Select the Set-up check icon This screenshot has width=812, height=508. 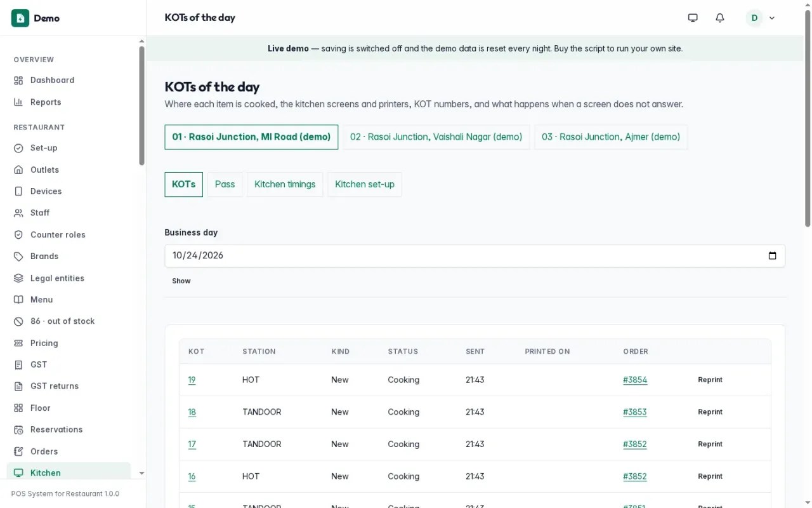[18, 148]
